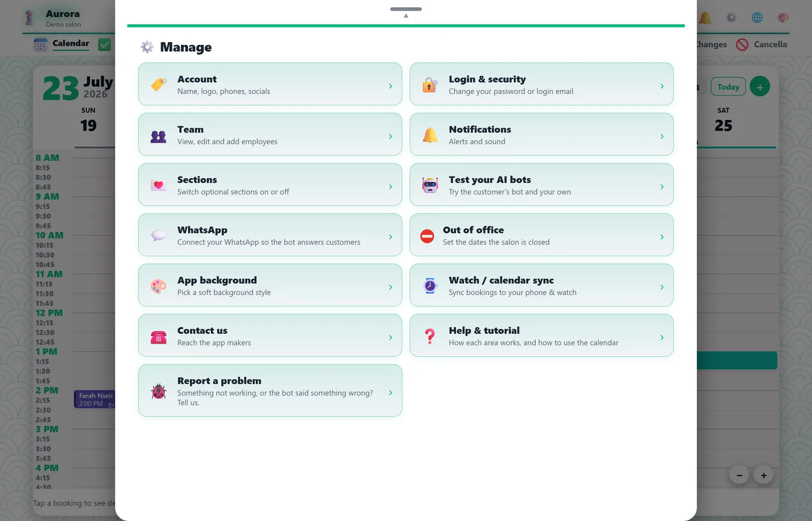Toggle the green checkbox beside Calendar
Viewport: 812px width, 521px height.
(105, 45)
